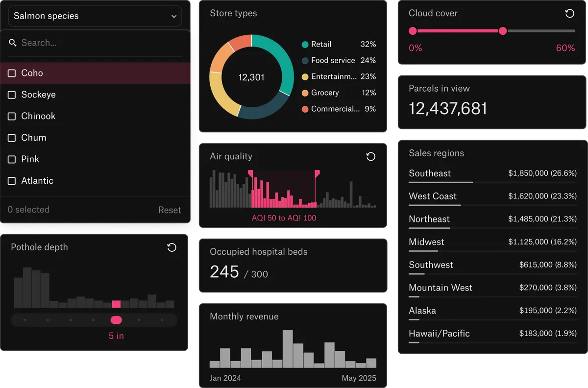Click the Air quality right range handle
The height and width of the screenshot is (388, 588).
click(317, 173)
